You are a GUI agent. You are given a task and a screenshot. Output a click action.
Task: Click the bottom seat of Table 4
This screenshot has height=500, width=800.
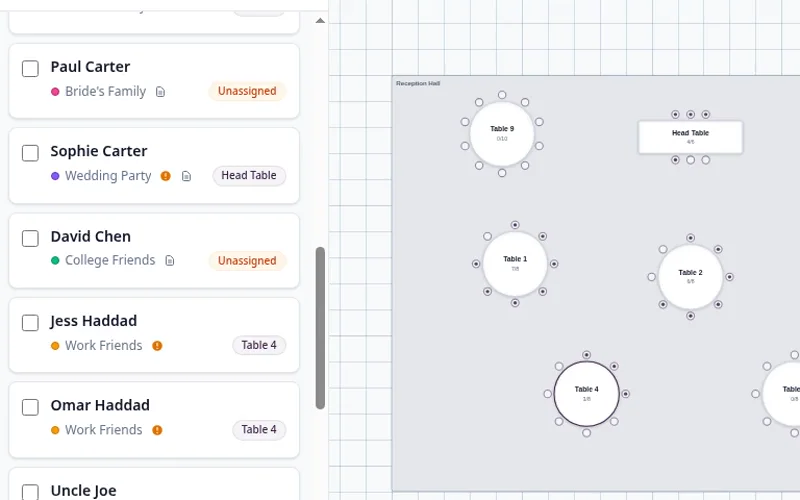click(x=586, y=433)
